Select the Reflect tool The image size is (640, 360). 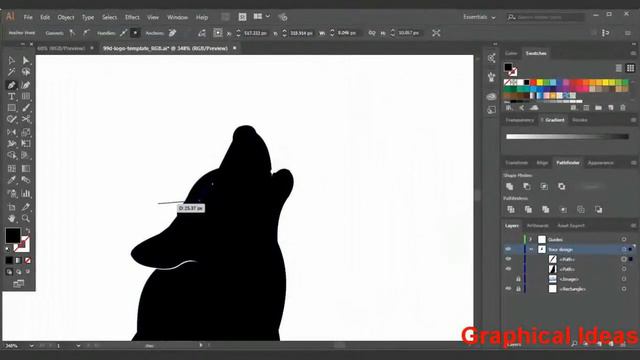coord(11,132)
